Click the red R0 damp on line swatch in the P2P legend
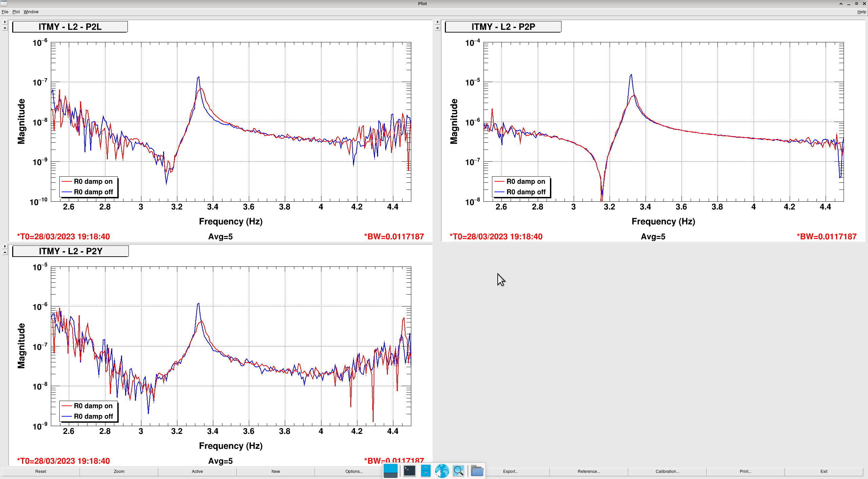The height and width of the screenshot is (479, 868). coord(499,182)
